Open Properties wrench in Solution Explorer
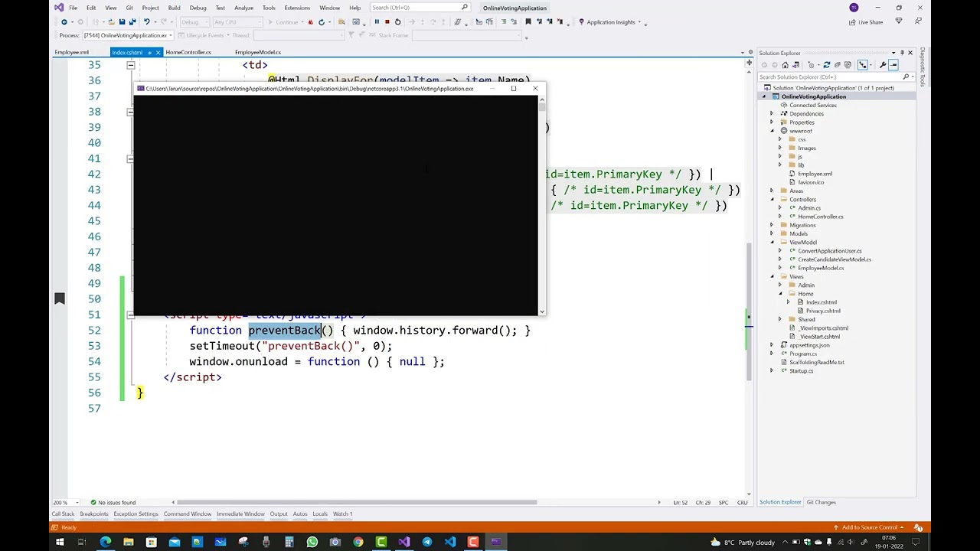Image resolution: width=980 pixels, height=551 pixels. [883, 65]
